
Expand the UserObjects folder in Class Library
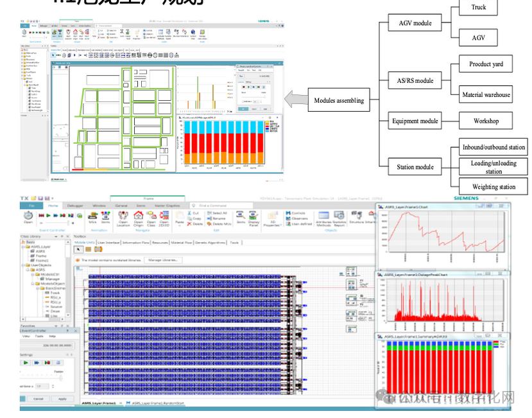[24, 264]
